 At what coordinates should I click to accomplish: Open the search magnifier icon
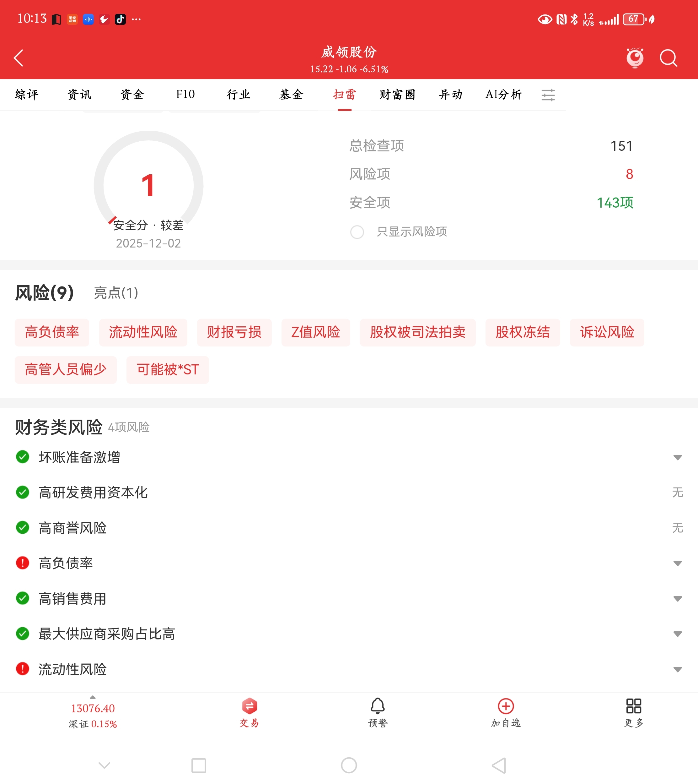[x=668, y=58]
